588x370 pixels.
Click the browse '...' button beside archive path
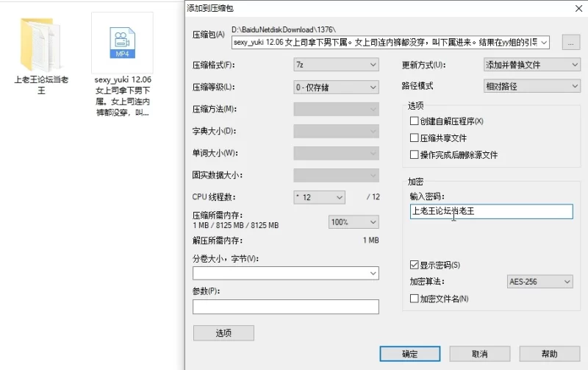(x=570, y=43)
